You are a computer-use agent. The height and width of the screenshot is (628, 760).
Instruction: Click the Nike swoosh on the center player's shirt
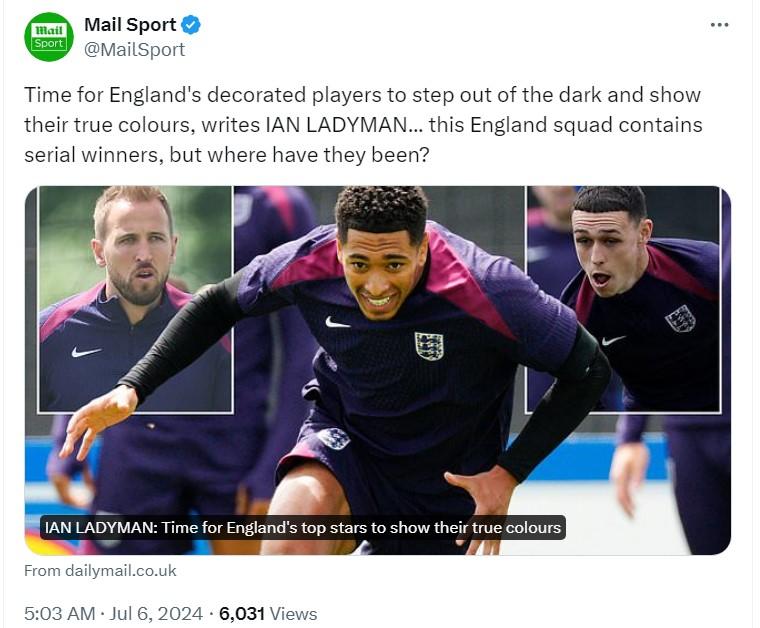coord(337,322)
